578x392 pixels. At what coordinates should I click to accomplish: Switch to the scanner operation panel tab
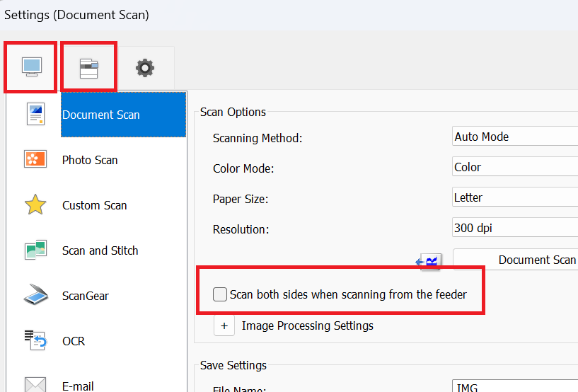click(x=88, y=67)
